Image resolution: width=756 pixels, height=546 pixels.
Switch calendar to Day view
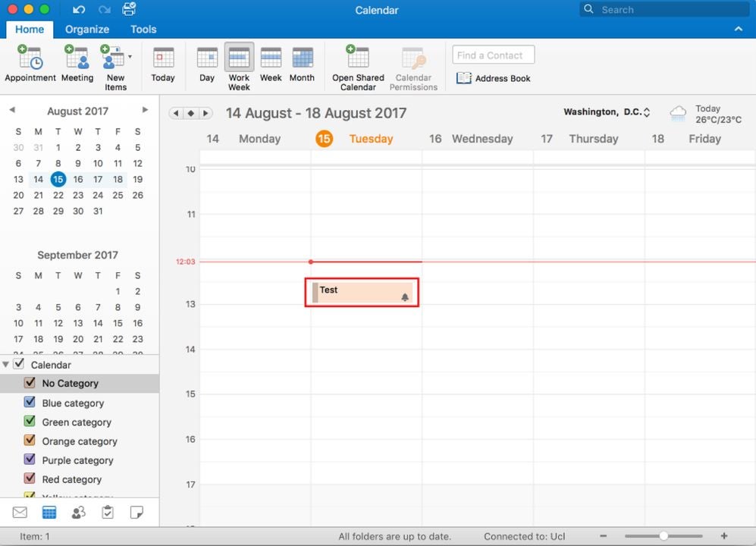(206, 64)
